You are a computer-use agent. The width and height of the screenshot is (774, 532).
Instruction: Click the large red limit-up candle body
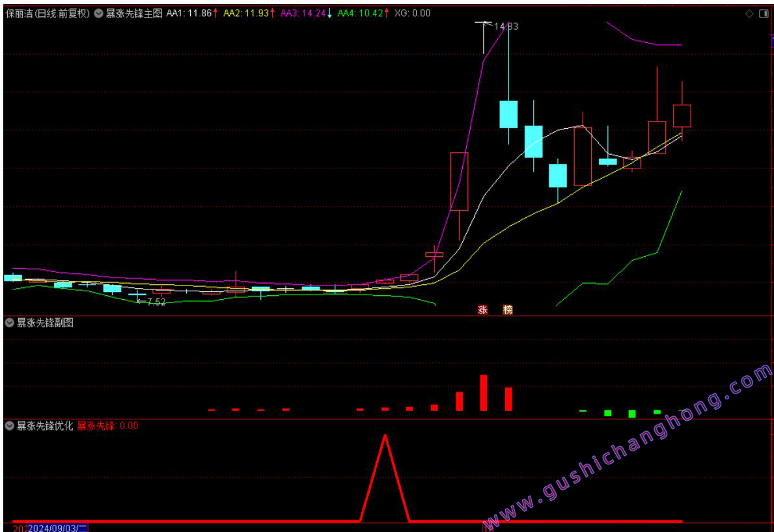[x=459, y=181]
